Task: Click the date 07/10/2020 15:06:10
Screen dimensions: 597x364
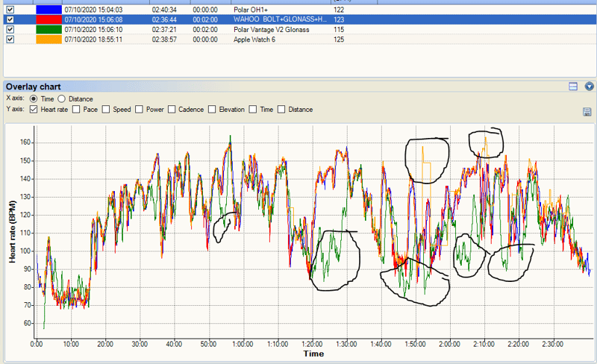Action: tap(94, 30)
